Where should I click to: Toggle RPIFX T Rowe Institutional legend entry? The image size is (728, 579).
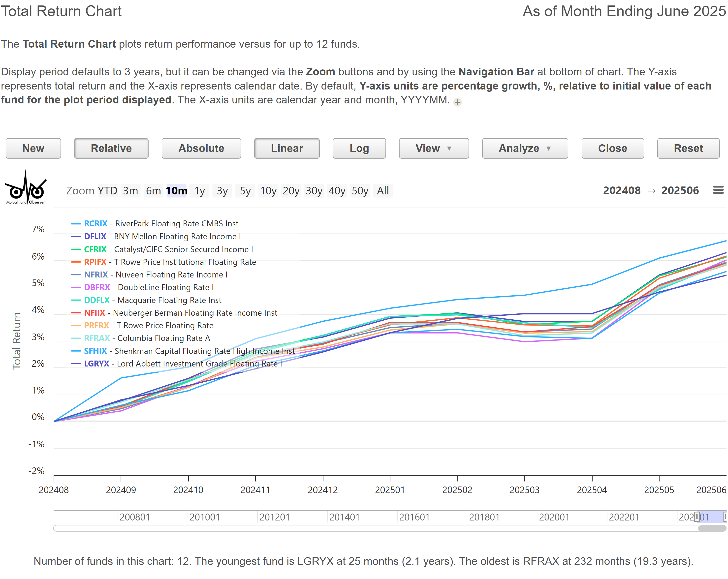click(x=163, y=262)
